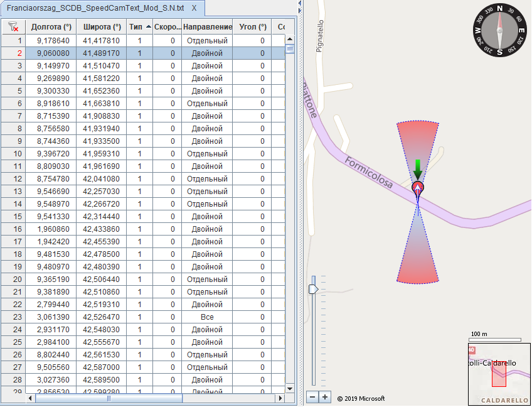Select the longitude cell 9,060080
The width and height of the screenshot is (532, 407).
tap(51, 53)
